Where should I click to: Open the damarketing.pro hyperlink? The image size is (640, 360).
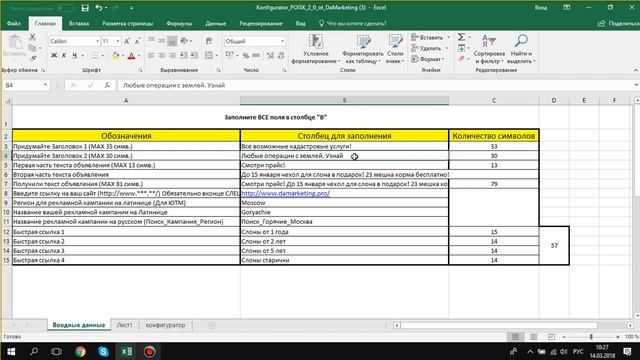point(285,193)
